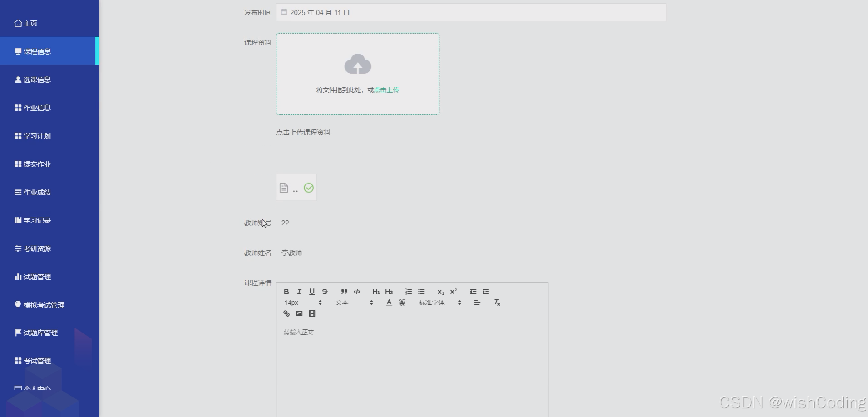Enable subscript formatting
The width and height of the screenshot is (868, 417).
440,291
